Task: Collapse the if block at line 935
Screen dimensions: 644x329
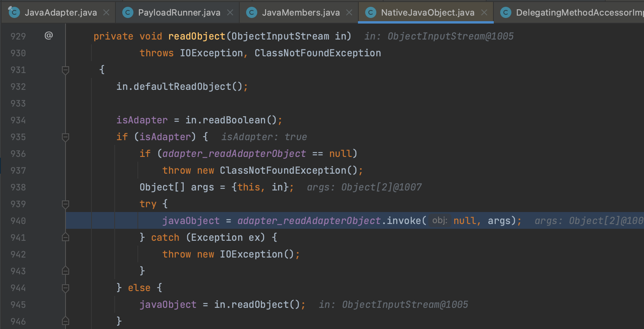Action: point(66,137)
